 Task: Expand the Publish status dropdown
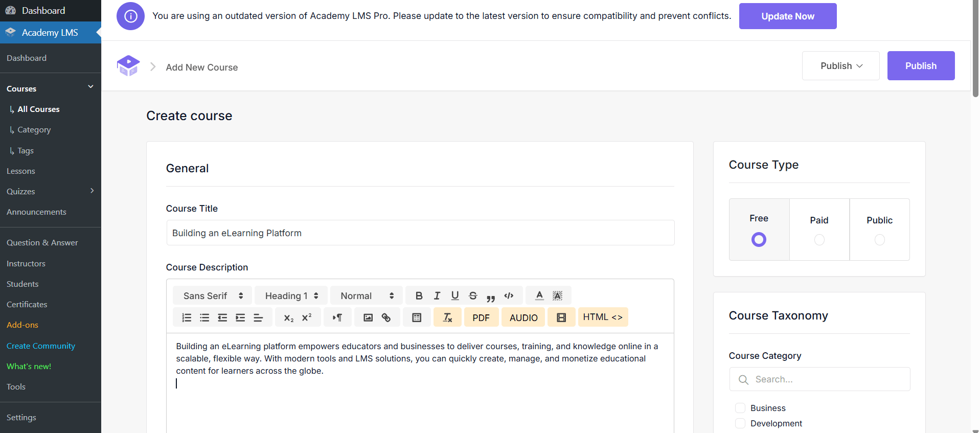click(x=840, y=66)
